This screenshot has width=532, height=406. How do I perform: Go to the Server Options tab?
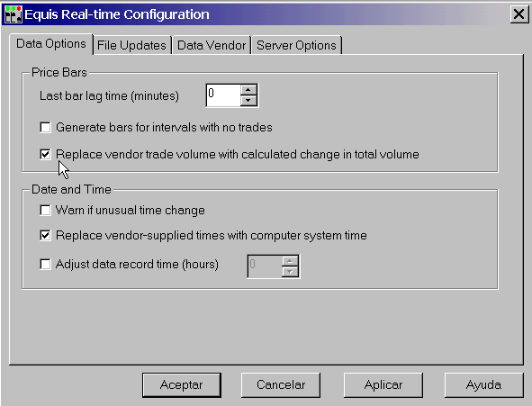tap(296, 45)
